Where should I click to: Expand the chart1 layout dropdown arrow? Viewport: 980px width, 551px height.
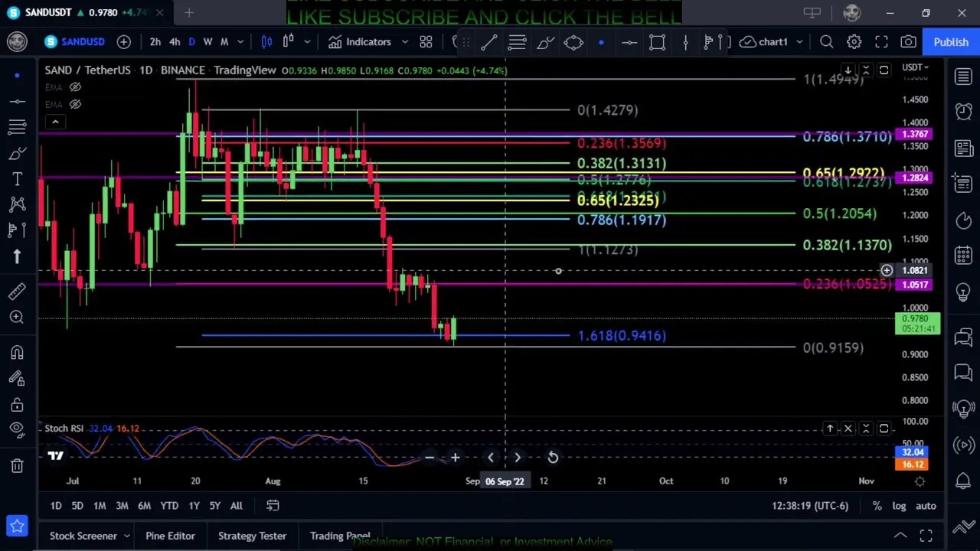799,42
